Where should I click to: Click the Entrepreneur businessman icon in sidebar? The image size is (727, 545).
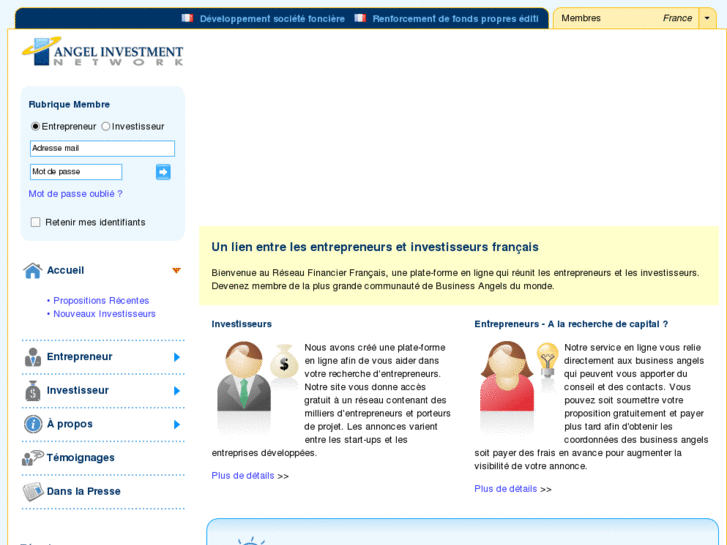pyautogui.click(x=32, y=357)
